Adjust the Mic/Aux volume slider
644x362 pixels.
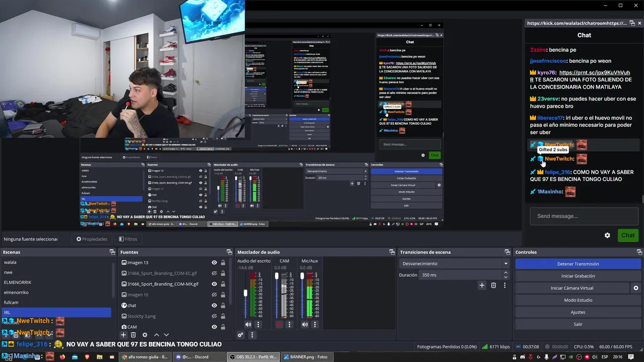coord(302,276)
